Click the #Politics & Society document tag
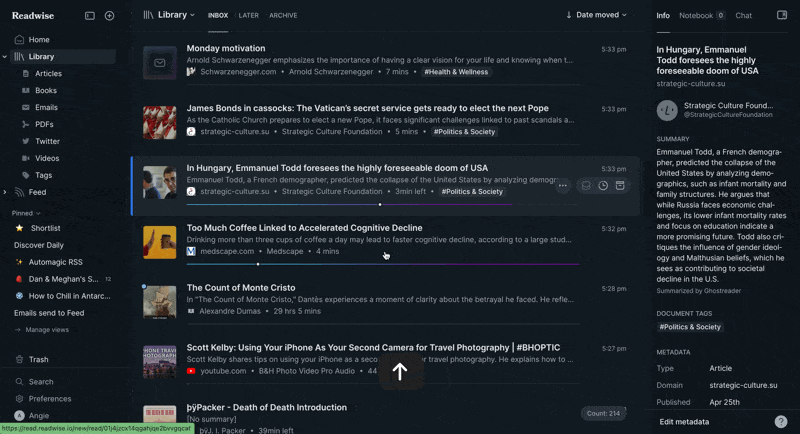Viewport: 800px width, 434px height. tap(690, 327)
